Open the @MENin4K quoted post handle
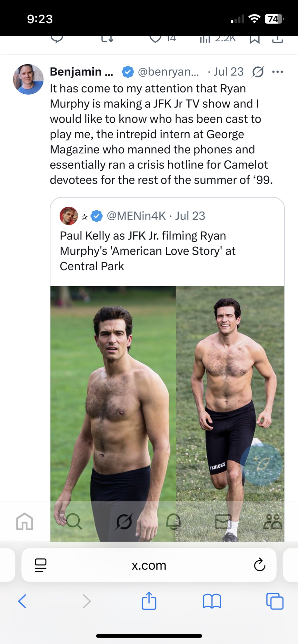 pos(136,216)
